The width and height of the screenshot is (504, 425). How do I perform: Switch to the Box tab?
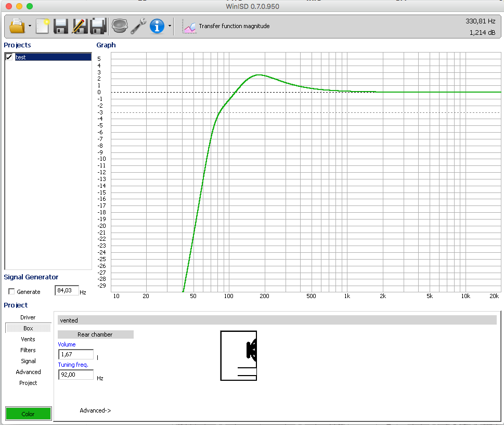(x=28, y=328)
